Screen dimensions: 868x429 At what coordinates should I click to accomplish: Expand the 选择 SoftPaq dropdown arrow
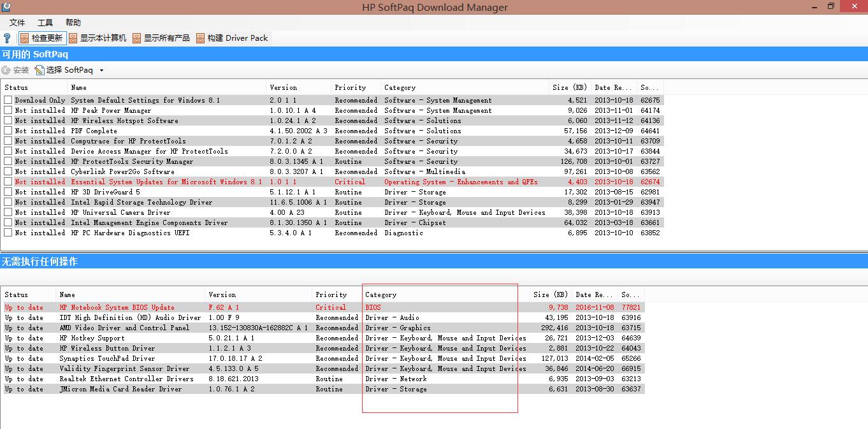(101, 71)
